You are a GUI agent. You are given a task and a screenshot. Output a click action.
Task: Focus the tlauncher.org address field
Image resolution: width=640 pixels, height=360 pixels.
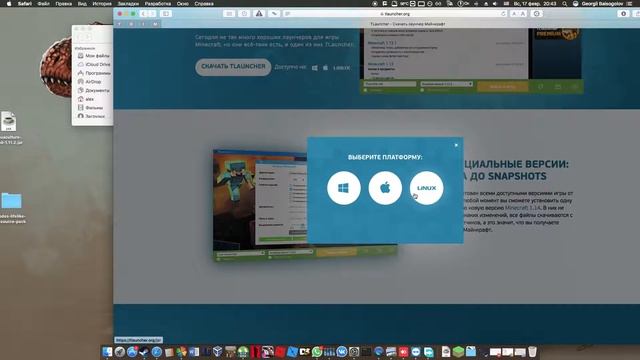pos(395,13)
